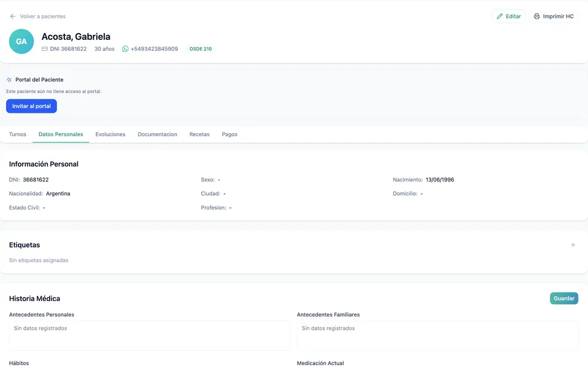588x368 pixels.
Task: Click patient name Acosta, Gabriela
Action: point(76,36)
